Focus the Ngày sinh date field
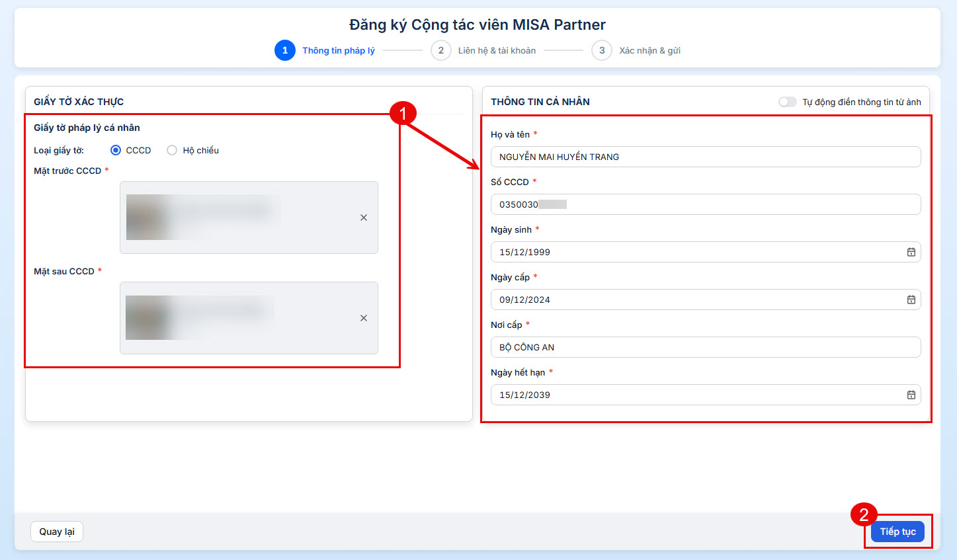This screenshot has width=957, height=560. [x=706, y=252]
